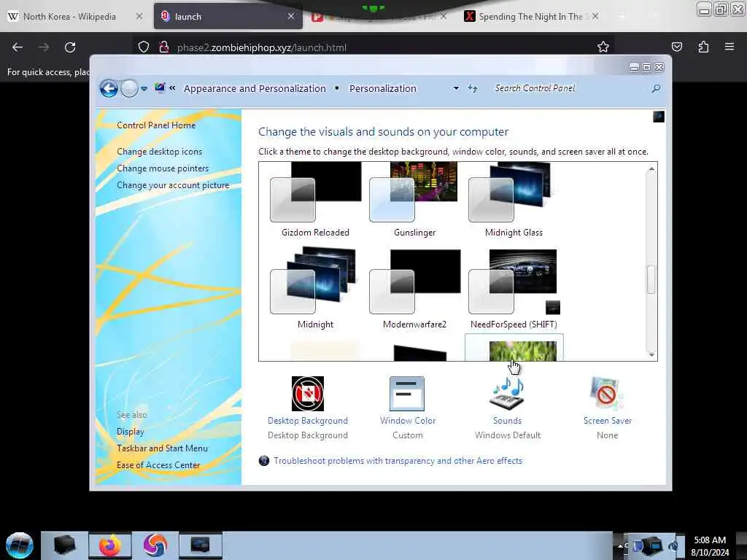Select the Modernwarfare2 theme
The height and width of the screenshot is (560, 747).
(414, 288)
